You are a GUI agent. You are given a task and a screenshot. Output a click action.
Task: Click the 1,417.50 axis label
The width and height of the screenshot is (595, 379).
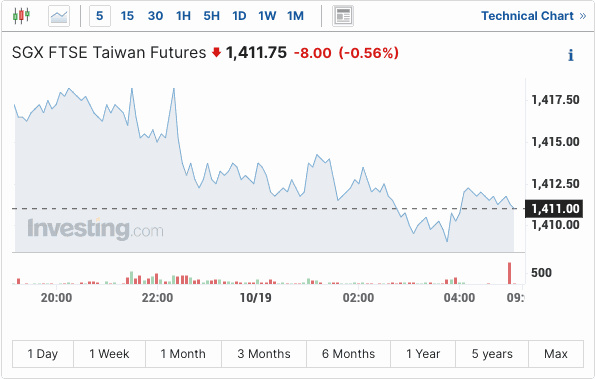click(556, 100)
